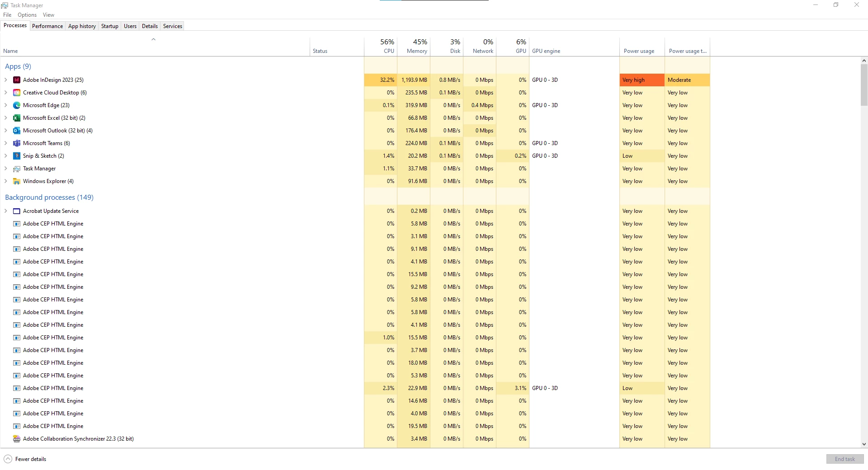Click the Adobe Collaboration Synchronizer icon
This screenshot has width=868, height=470.
point(17,439)
